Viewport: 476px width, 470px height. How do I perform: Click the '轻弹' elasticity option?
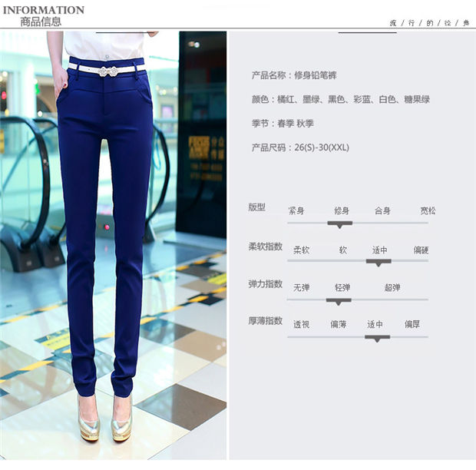click(342, 287)
